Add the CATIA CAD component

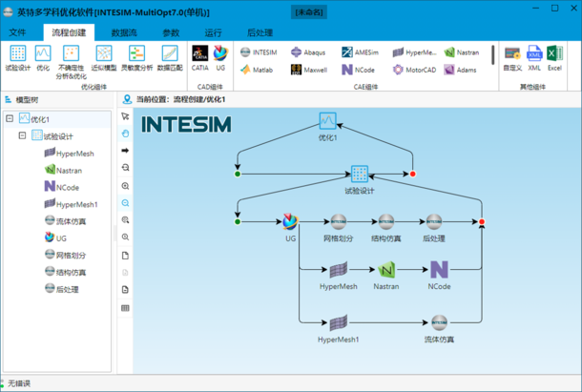[x=200, y=57]
